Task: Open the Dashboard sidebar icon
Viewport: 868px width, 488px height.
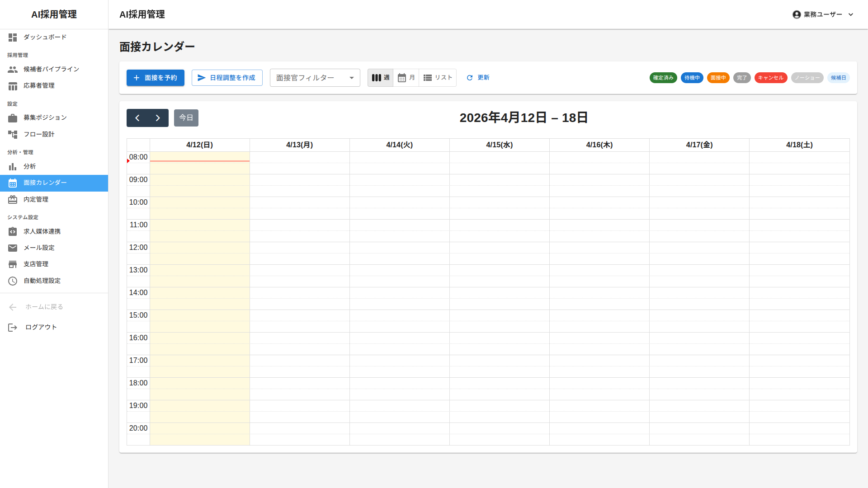Action: [x=13, y=38]
